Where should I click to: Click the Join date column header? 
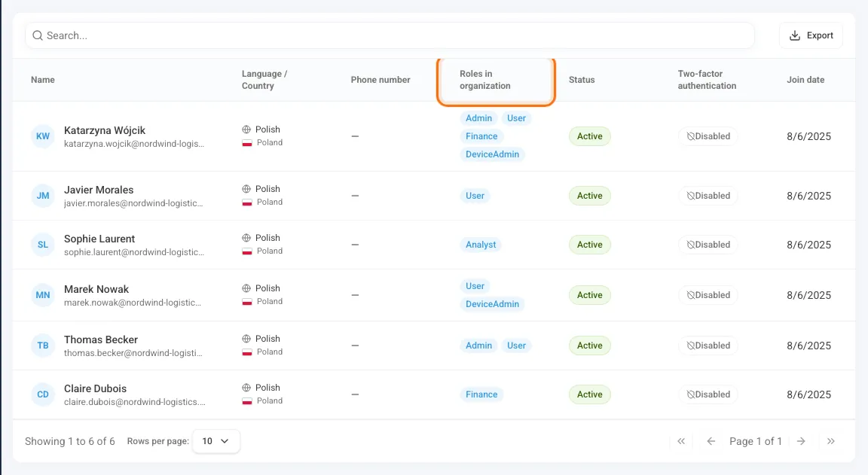click(805, 80)
